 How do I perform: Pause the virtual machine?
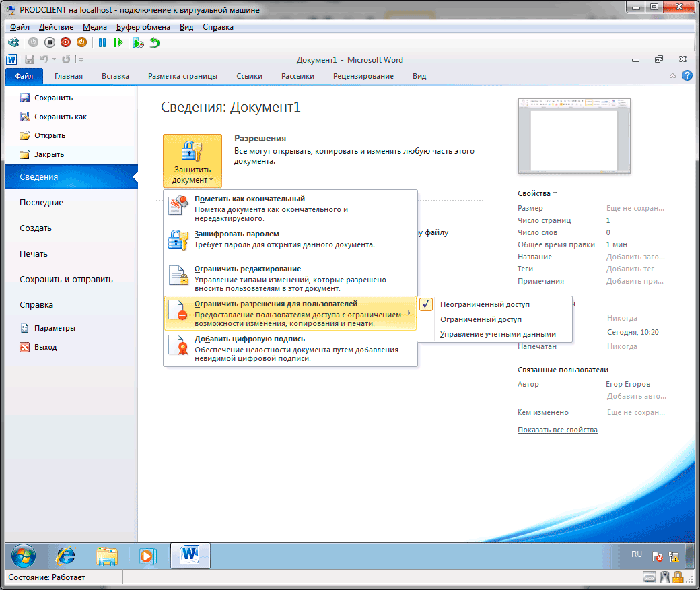[102, 42]
